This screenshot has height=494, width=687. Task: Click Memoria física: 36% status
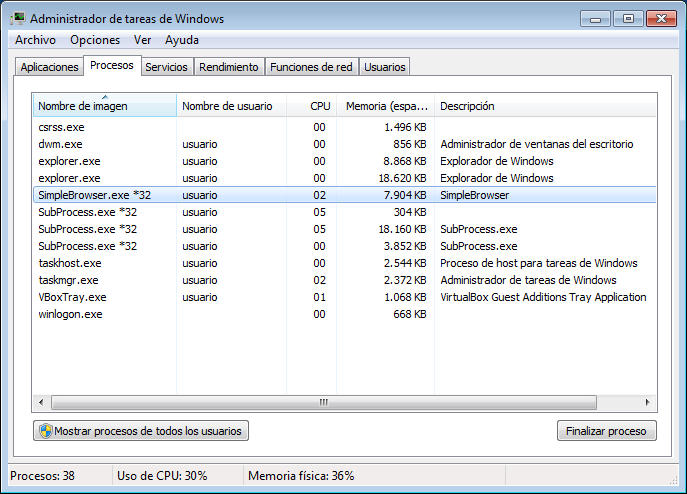[x=301, y=476]
